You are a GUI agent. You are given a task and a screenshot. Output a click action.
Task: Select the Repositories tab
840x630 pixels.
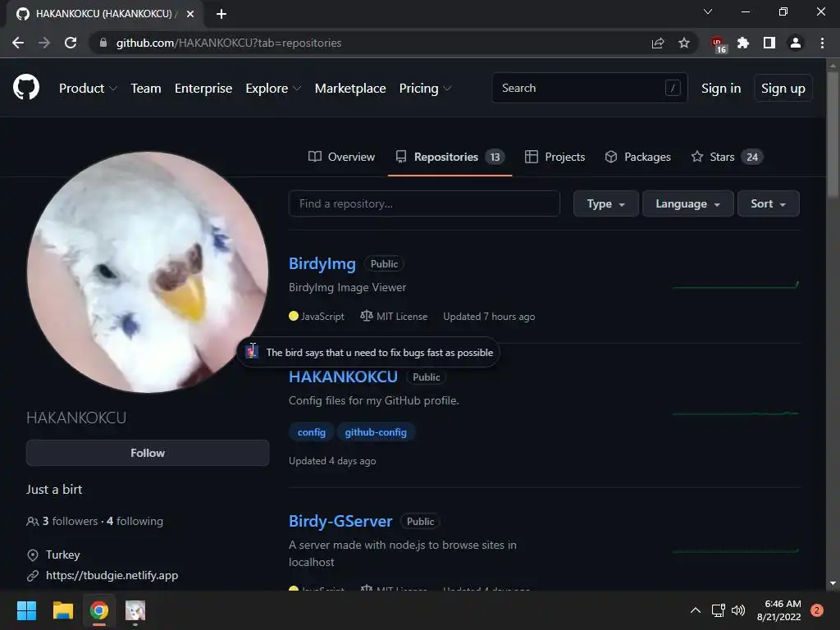[x=450, y=157]
